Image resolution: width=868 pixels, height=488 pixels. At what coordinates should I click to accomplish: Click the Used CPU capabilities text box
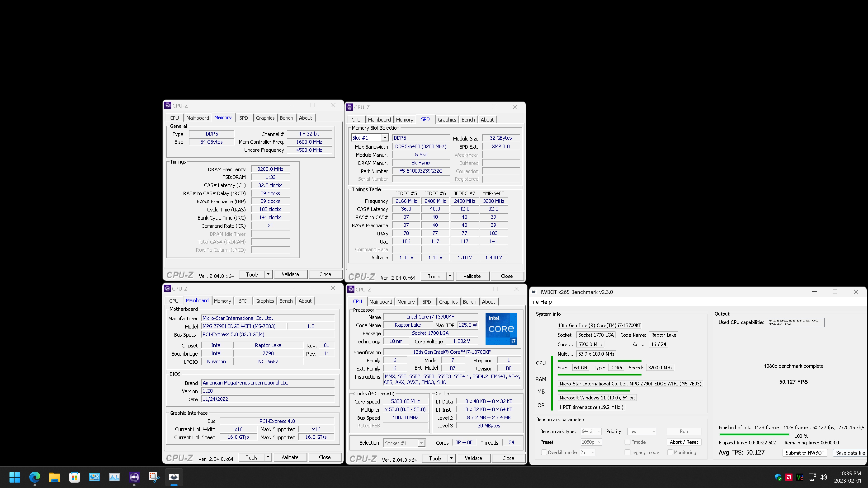796,322
